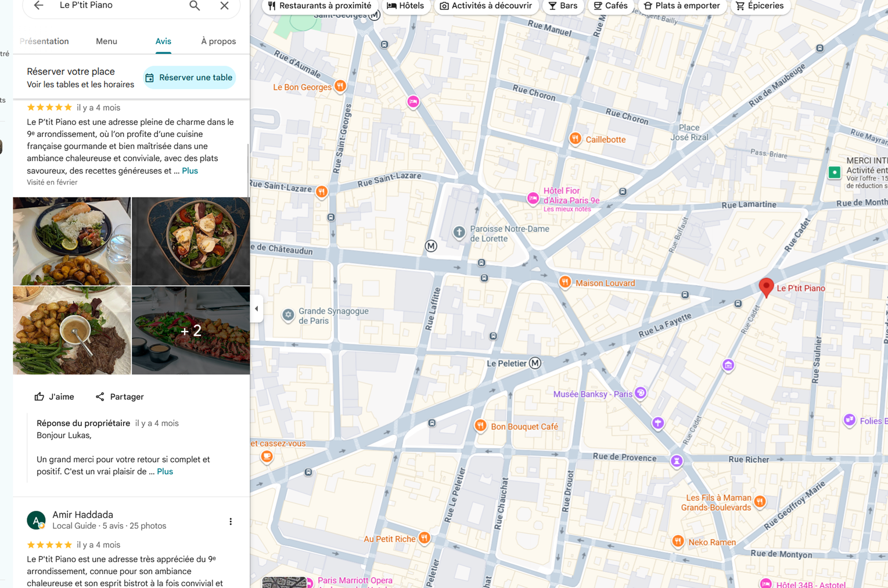Click the red Le P'tit Piano pin
Image resolution: width=888 pixels, height=588 pixels.
[766, 287]
